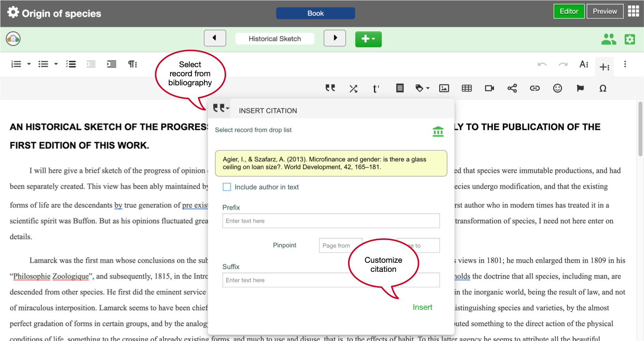
Task: Switch to Editor mode
Action: (x=569, y=11)
